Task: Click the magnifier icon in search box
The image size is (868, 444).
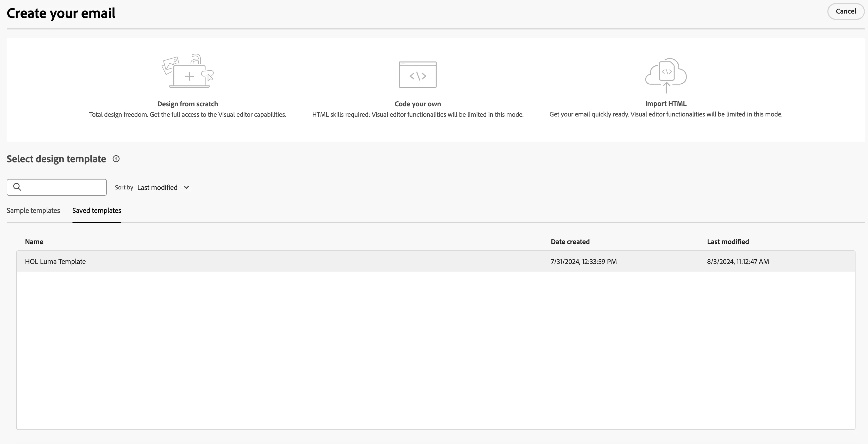Action: [17, 187]
